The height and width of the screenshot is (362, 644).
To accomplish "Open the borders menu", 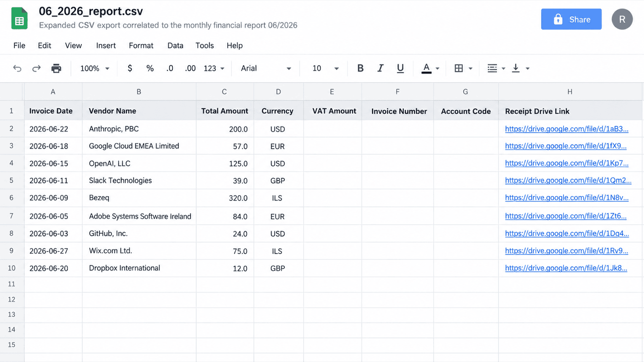I will pos(463,68).
